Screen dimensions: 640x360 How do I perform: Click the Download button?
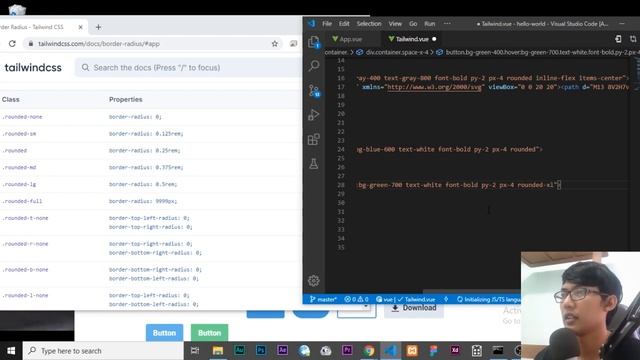[x=414, y=308]
